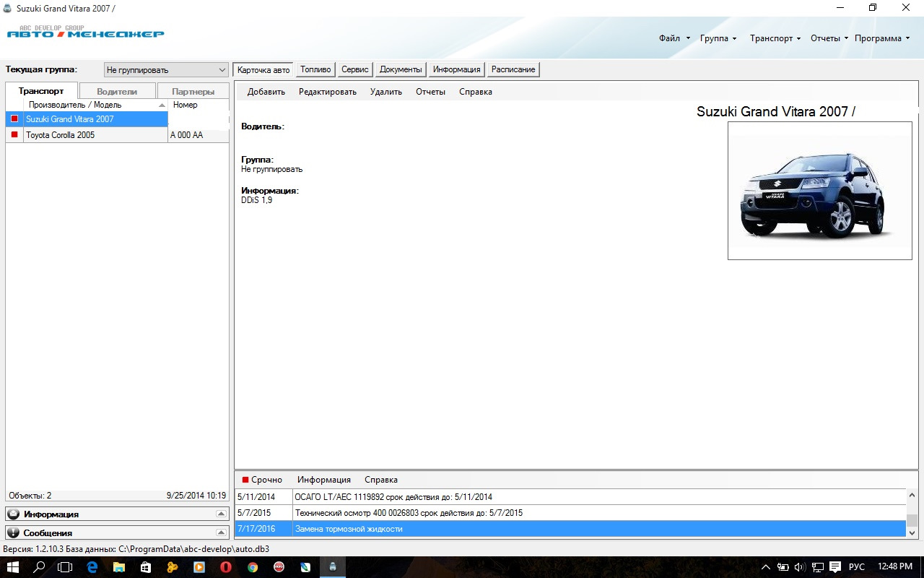Click Отчеты in the card toolbar

(431, 92)
